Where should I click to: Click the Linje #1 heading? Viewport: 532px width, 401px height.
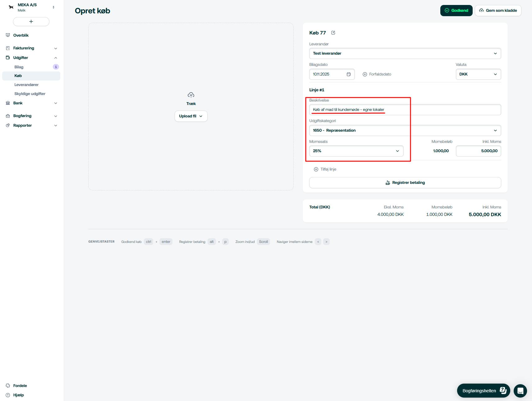coord(317,90)
